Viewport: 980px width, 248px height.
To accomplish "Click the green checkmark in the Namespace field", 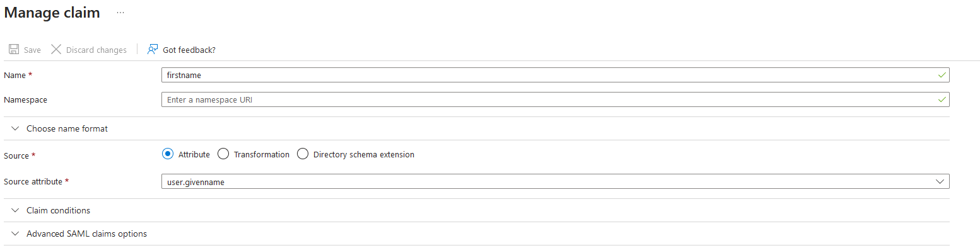I will click(x=942, y=99).
